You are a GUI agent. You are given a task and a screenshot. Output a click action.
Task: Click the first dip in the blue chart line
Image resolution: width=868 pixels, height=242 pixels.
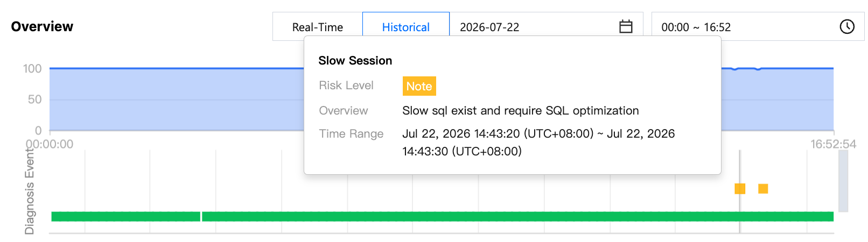(x=735, y=69)
